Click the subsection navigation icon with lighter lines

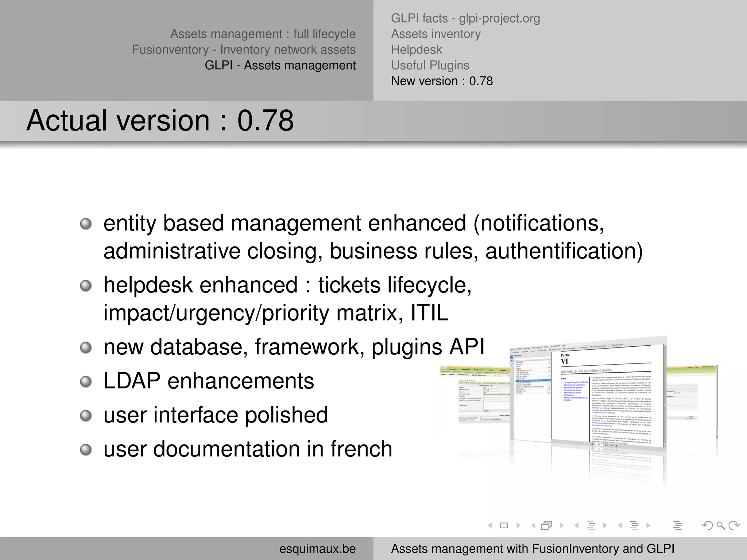591,525
